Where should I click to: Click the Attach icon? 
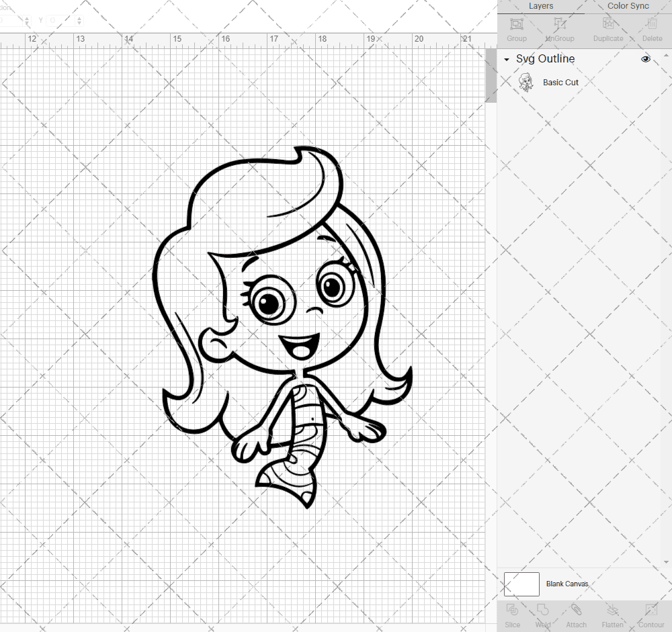pyautogui.click(x=576, y=612)
